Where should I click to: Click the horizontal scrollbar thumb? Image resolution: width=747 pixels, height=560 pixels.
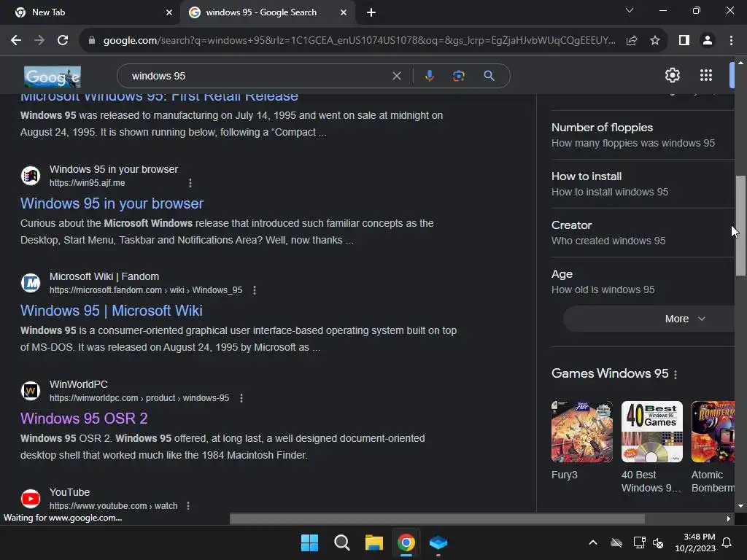pyautogui.click(x=437, y=518)
